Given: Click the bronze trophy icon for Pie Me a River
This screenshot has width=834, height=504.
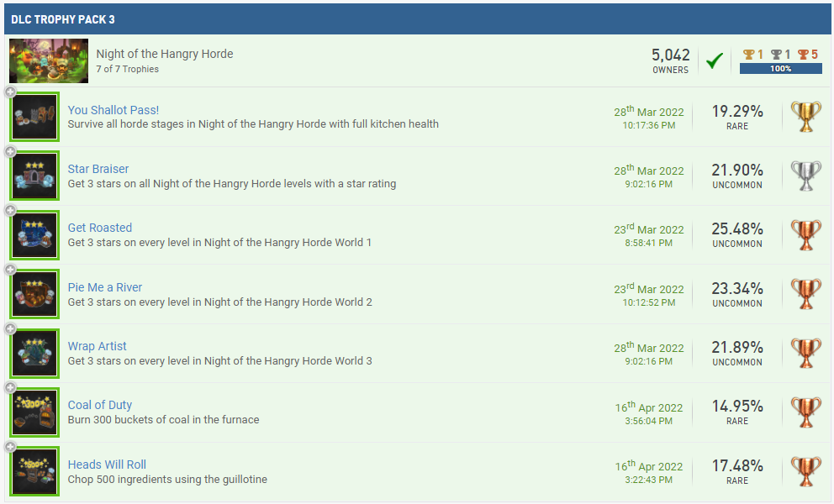Looking at the screenshot, I should 805,294.
